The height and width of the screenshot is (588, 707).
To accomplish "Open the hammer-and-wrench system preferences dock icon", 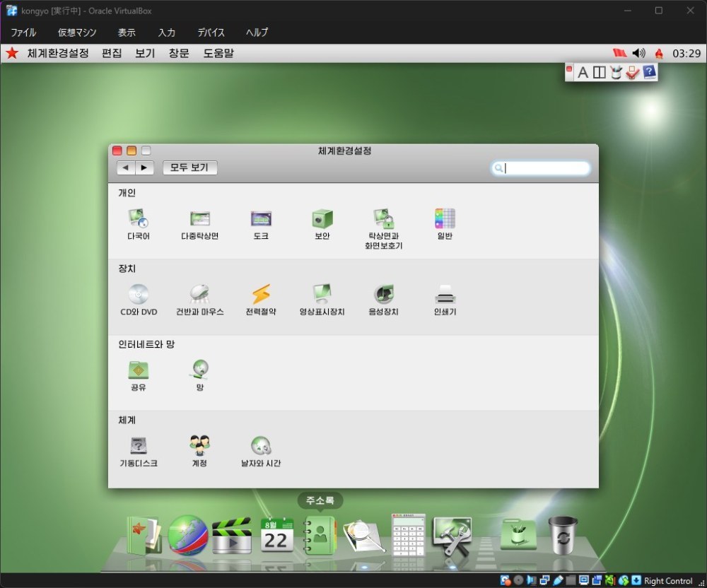I will [452, 536].
